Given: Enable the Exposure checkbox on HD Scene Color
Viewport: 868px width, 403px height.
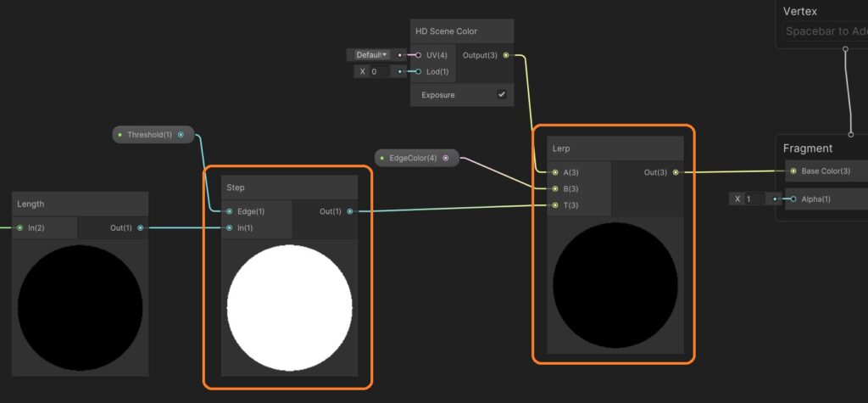Looking at the screenshot, I should [x=502, y=94].
